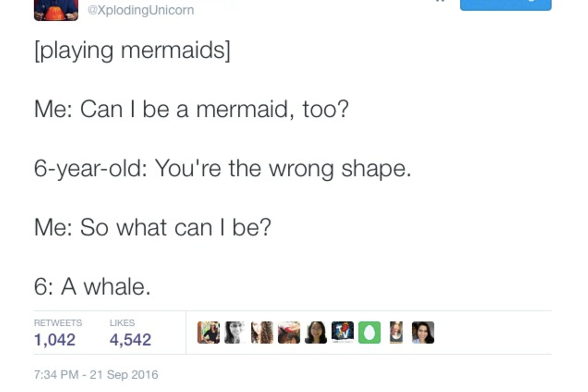
Task: View the 1,042 retweets list
Action: click(x=55, y=339)
